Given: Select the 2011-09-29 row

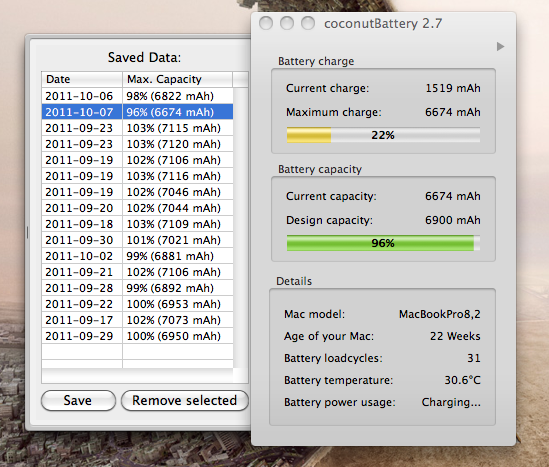Looking at the screenshot, I should tap(137, 336).
